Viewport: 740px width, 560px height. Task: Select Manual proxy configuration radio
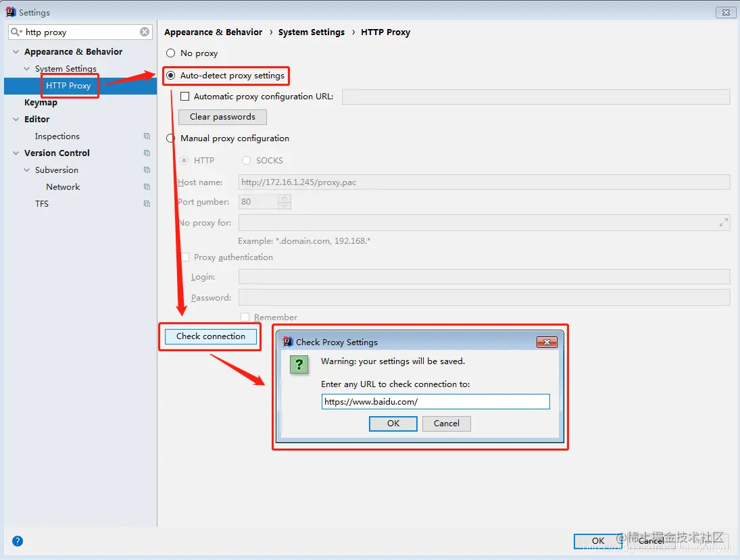pos(170,138)
